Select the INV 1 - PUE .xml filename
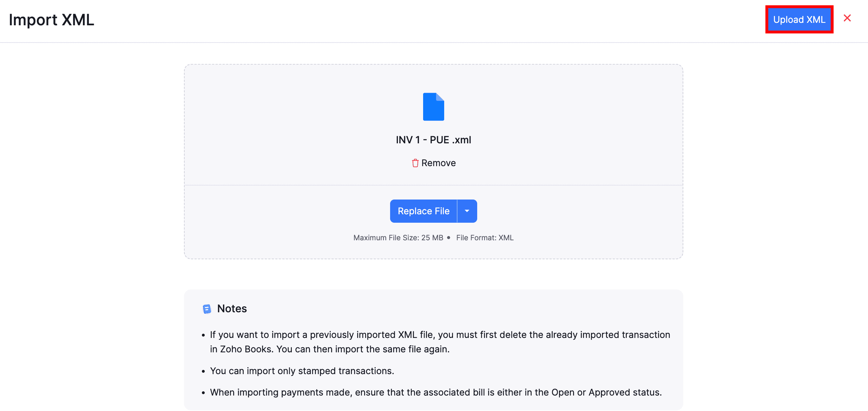Image resolution: width=868 pixels, height=411 pixels. pyautogui.click(x=433, y=140)
